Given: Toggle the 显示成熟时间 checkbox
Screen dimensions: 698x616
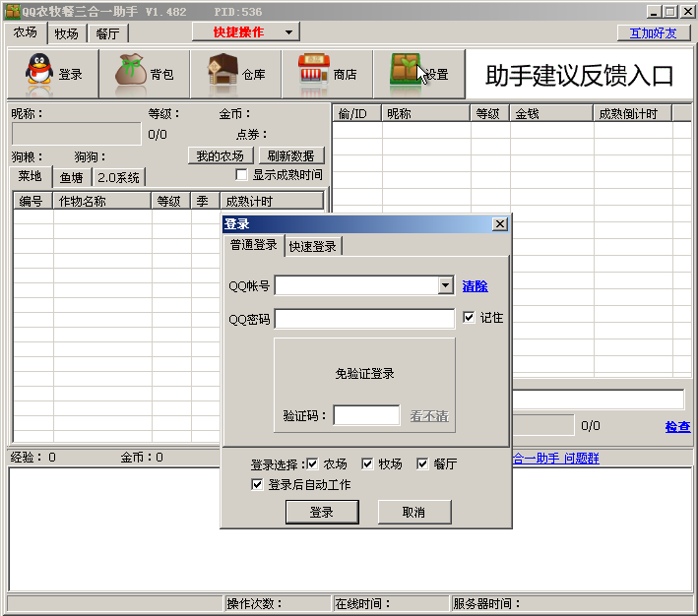Looking at the screenshot, I should coord(241,175).
